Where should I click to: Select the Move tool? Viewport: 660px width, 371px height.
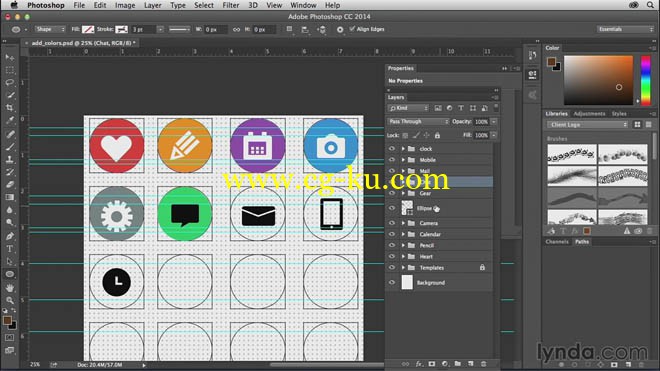pos(10,57)
